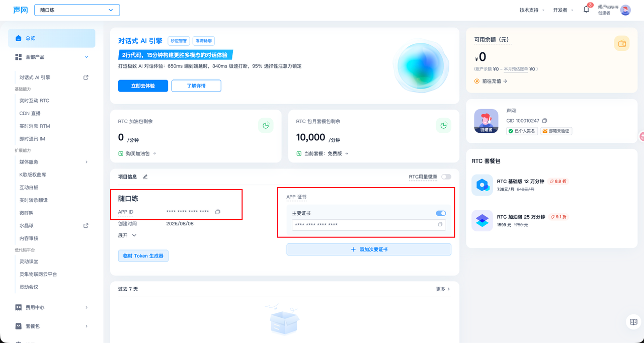Open 前往充值 link
The height and width of the screenshot is (343, 644).
click(x=491, y=81)
